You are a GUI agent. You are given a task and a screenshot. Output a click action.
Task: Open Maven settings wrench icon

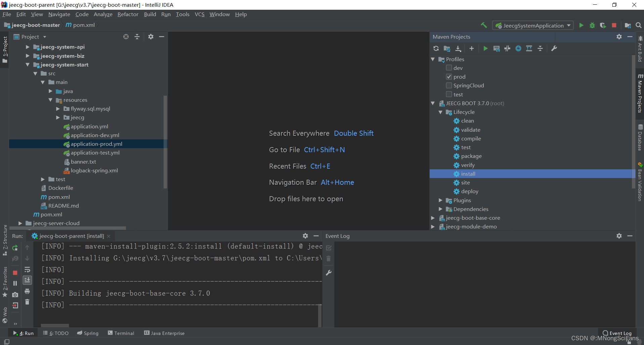554,48
